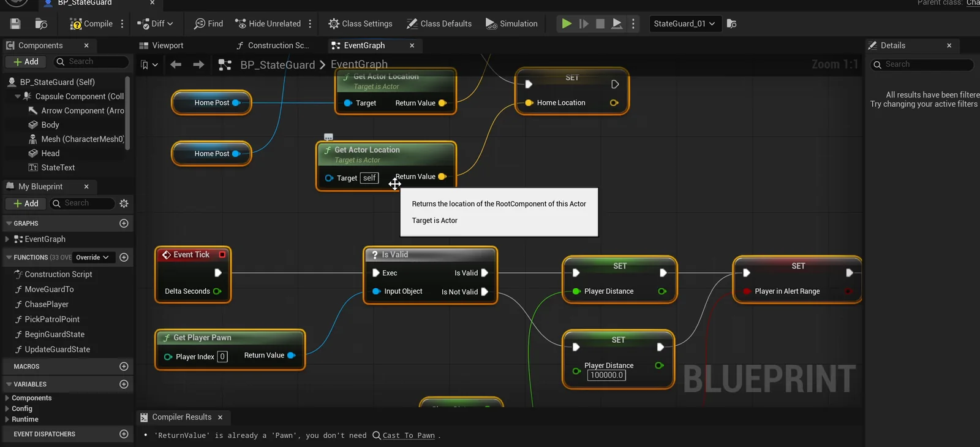Add a new macro with plus icon

click(124, 367)
